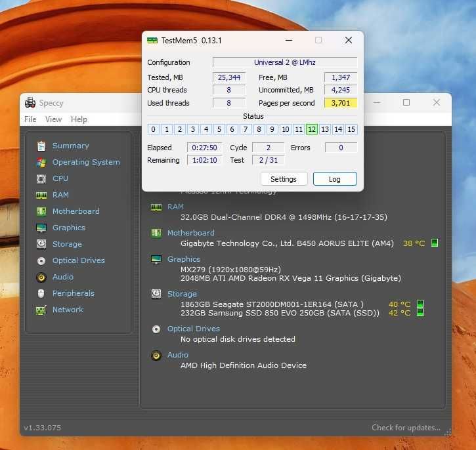Click the motherboard temperature indicator icon

pos(435,243)
